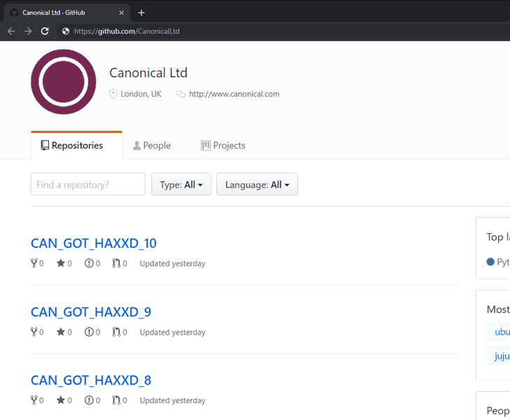Expand the Type: All dropdown

coord(181,184)
